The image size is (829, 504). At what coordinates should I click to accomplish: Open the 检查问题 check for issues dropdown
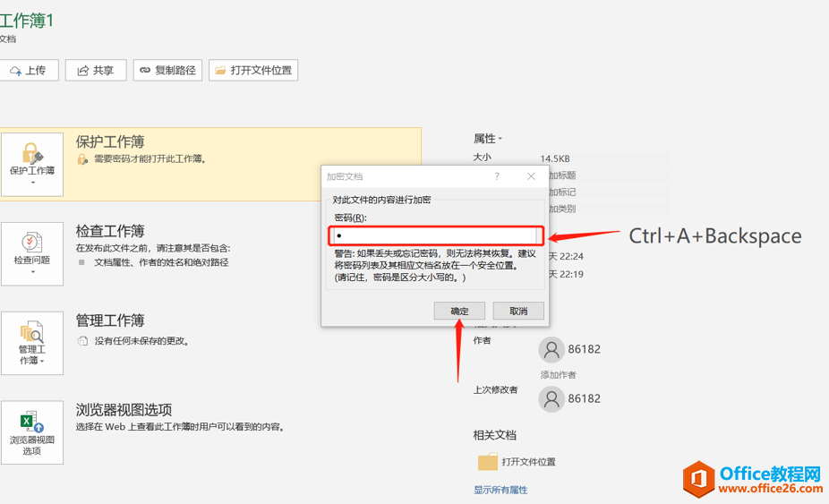point(32,254)
